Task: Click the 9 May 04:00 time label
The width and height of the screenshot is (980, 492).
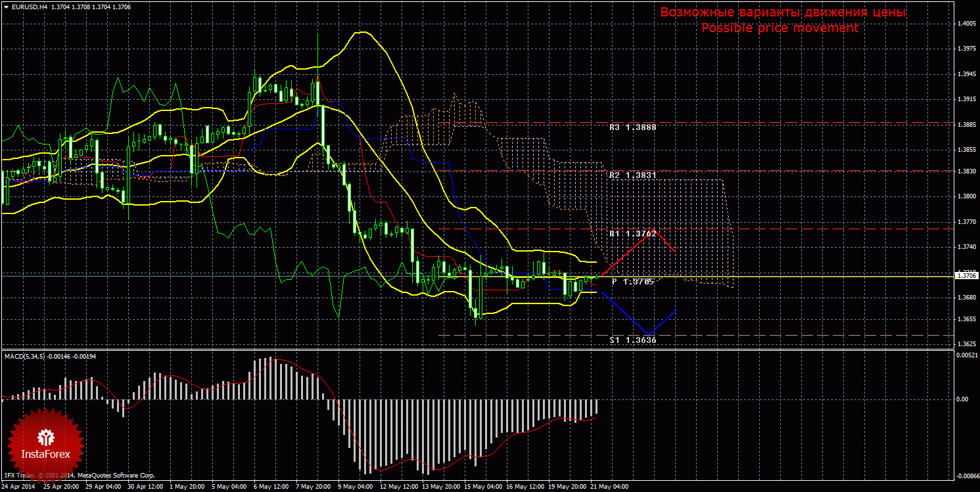Action: click(356, 487)
